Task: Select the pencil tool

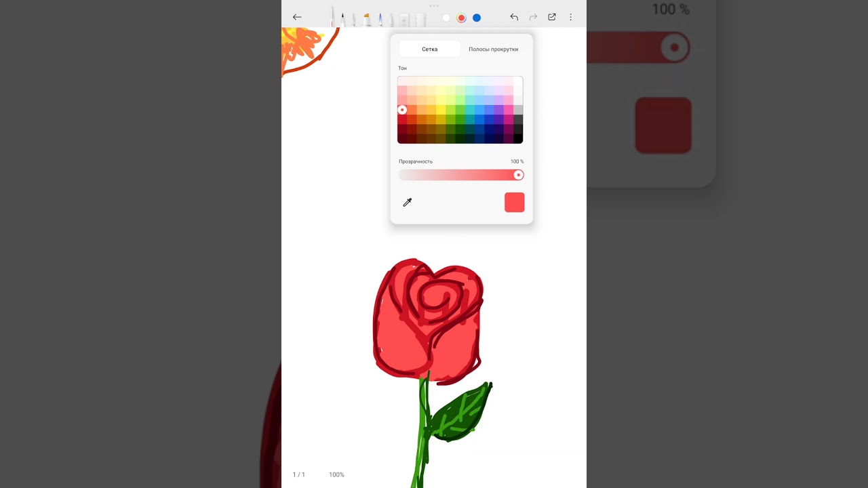Action: click(x=353, y=19)
